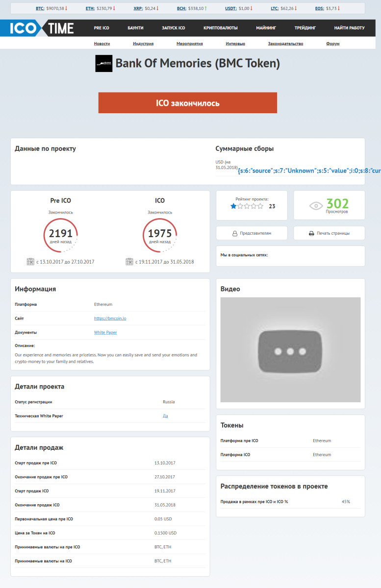Rate project with the fifth star
This screenshot has height=588, width=381.
pyautogui.click(x=260, y=206)
